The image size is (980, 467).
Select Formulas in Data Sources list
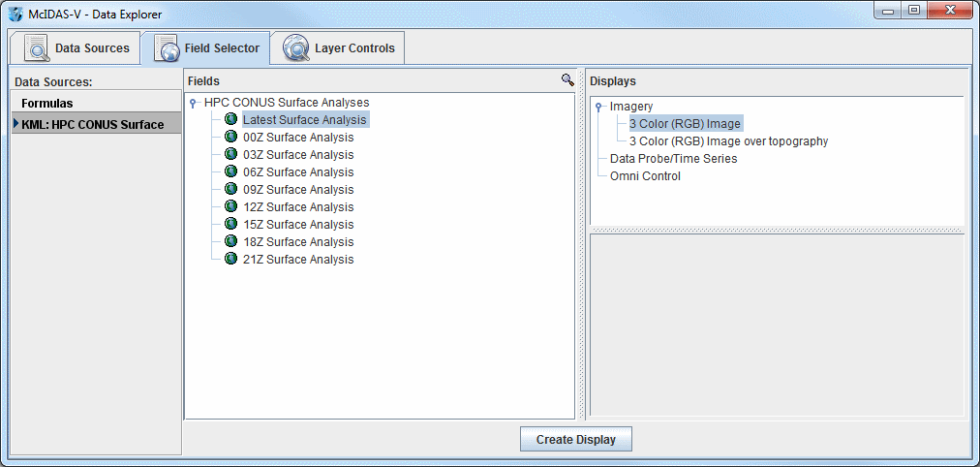click(96, 103)
